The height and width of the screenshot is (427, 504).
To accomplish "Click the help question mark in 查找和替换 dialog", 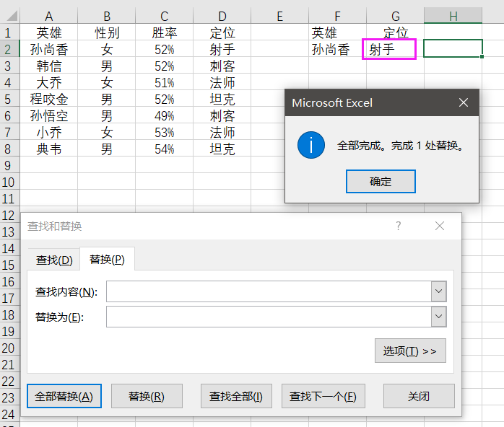I will pyautogui.click(x=399, y=226).
